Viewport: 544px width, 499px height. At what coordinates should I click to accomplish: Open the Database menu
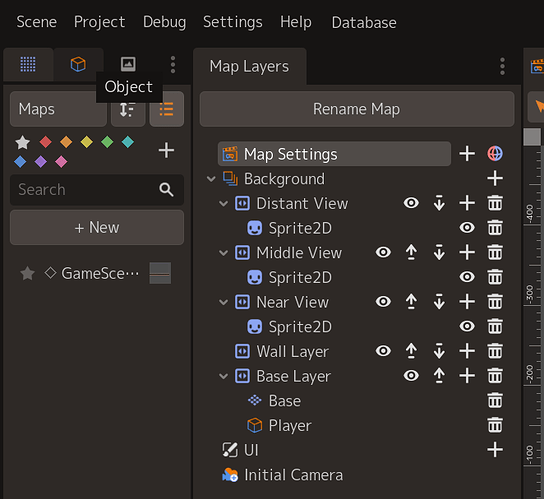coord(364,22)
